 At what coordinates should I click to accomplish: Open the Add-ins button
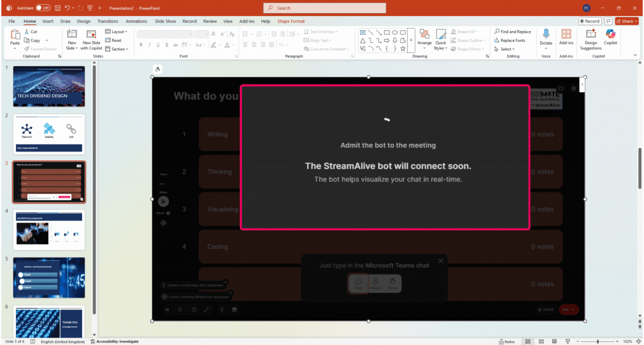point(566,37)
